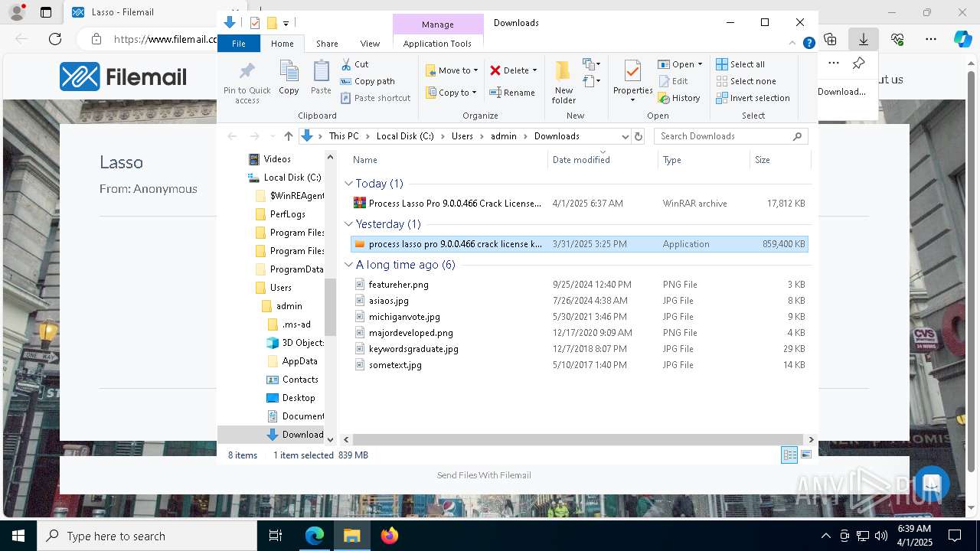980x551 pixels.
Task: Click Invert selection in the ribbon
Action: pyautogui.click(x=753, y=98)
